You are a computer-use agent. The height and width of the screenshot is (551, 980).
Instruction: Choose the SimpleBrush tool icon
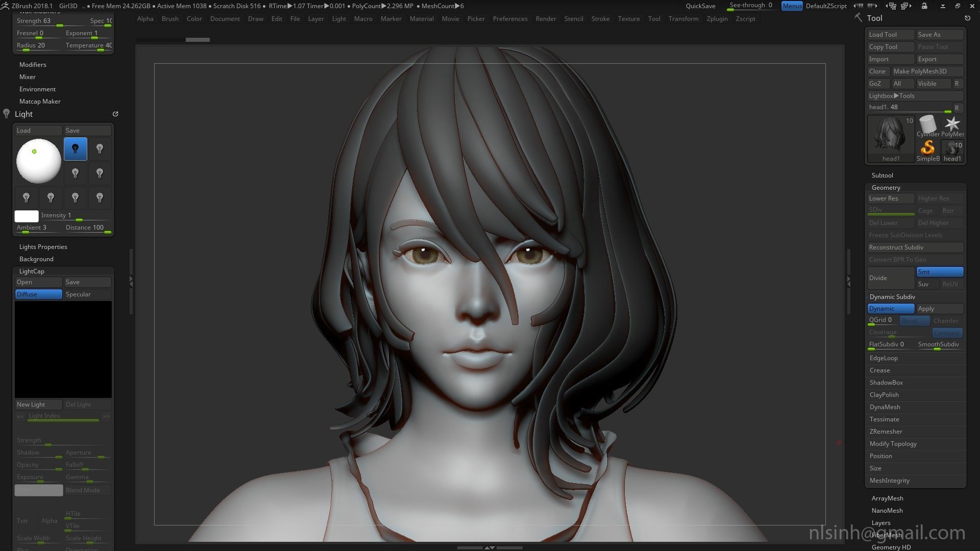(x=927, y=149)
